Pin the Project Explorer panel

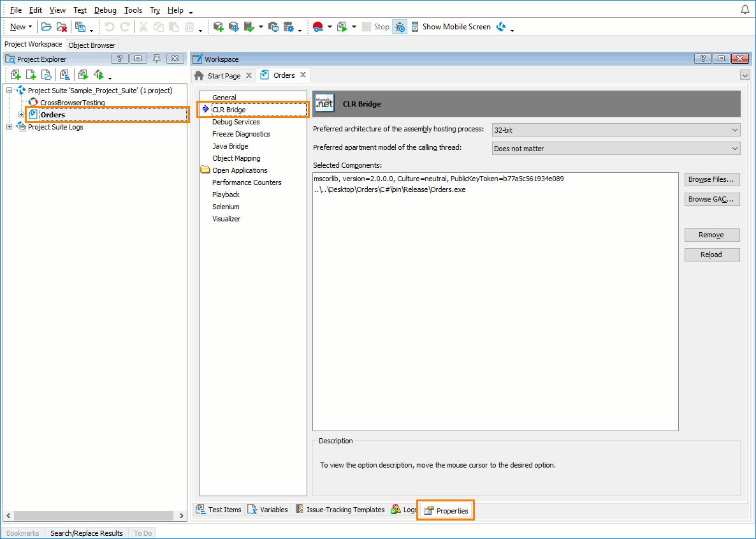(x=156, y=59)
